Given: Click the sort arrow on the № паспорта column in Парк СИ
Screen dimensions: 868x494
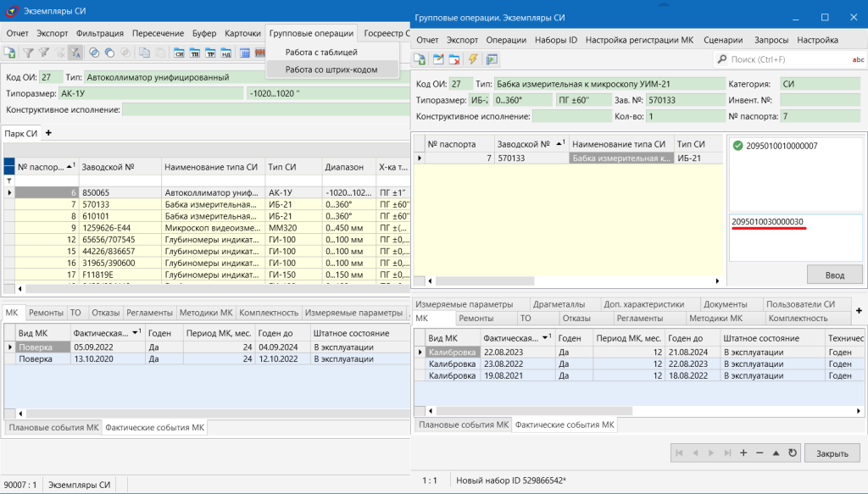Looking at the screenshot, I should pyautogui.click(x=70, y=166).
